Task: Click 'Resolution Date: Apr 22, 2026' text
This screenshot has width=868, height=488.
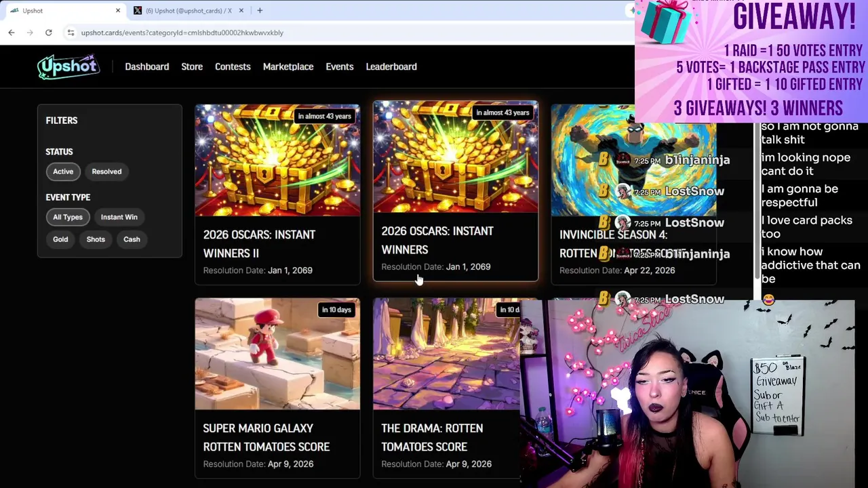Action: coord(617,270)
